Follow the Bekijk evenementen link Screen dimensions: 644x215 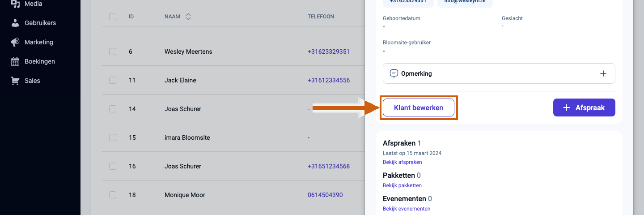407,209
